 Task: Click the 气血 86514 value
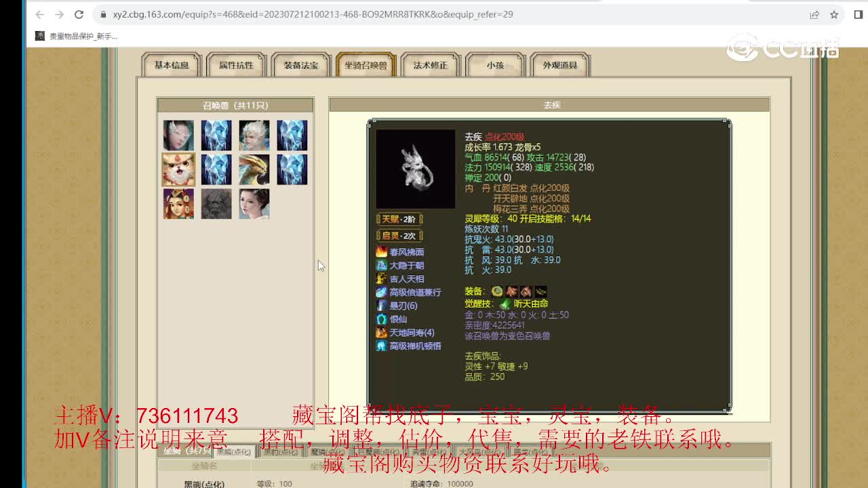[x=494, y=157]
